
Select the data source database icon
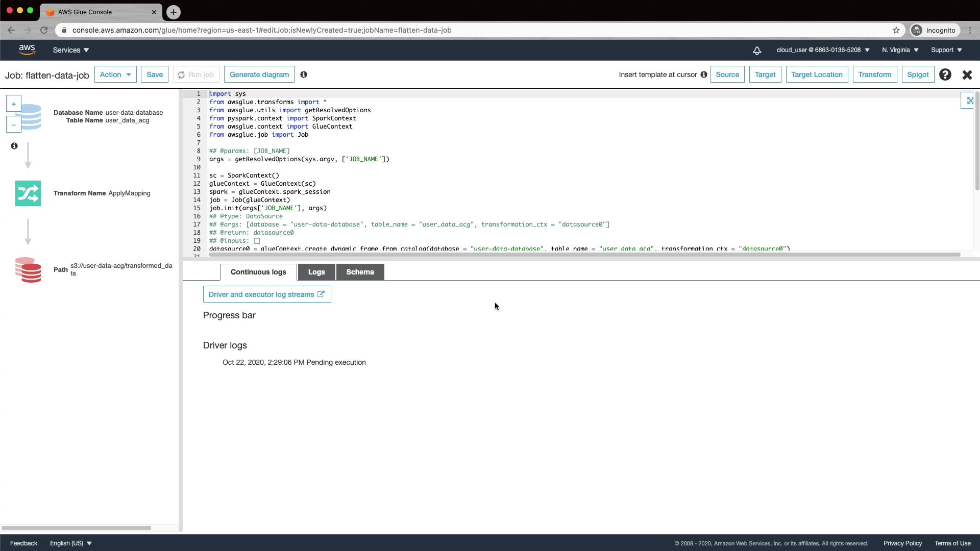[31, 117]
